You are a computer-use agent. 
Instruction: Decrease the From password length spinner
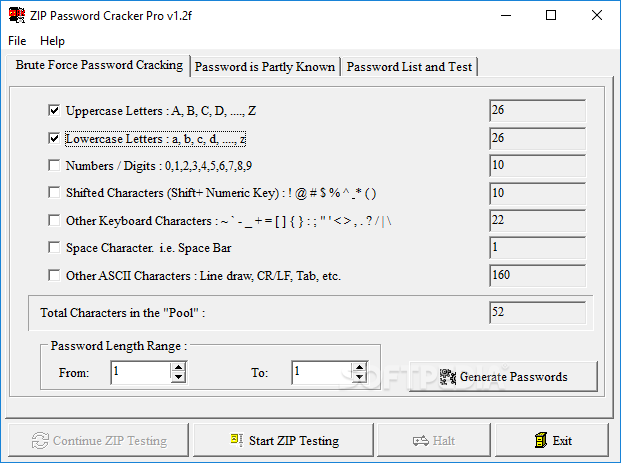(178, 377)
